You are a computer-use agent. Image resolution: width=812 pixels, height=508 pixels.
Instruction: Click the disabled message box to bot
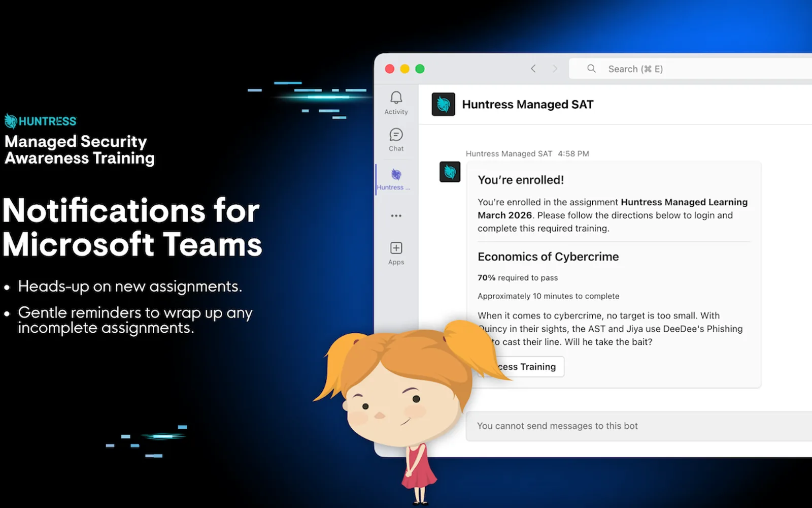click(639, 426)
